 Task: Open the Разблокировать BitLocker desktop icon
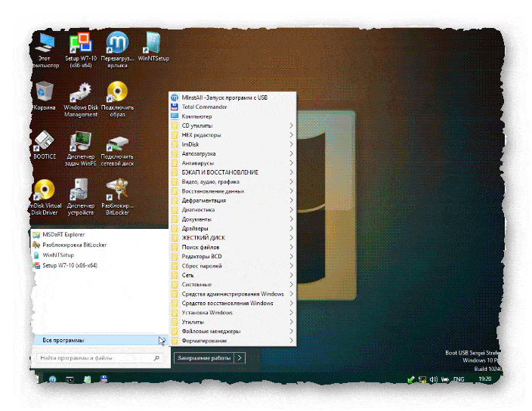coord(117,197)
